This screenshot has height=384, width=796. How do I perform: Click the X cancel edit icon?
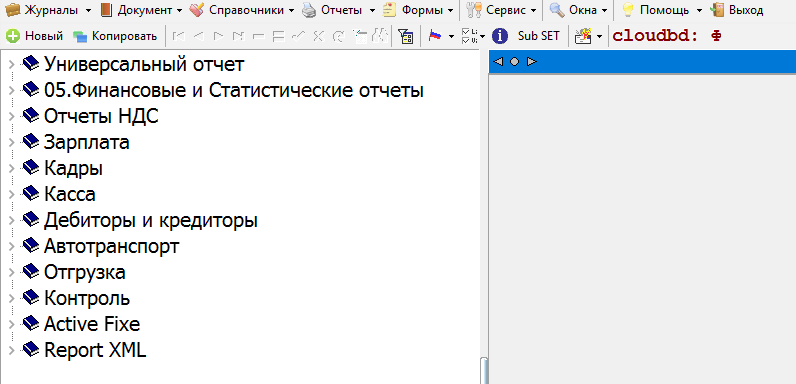pyautogui.click(x=318, y=36)
